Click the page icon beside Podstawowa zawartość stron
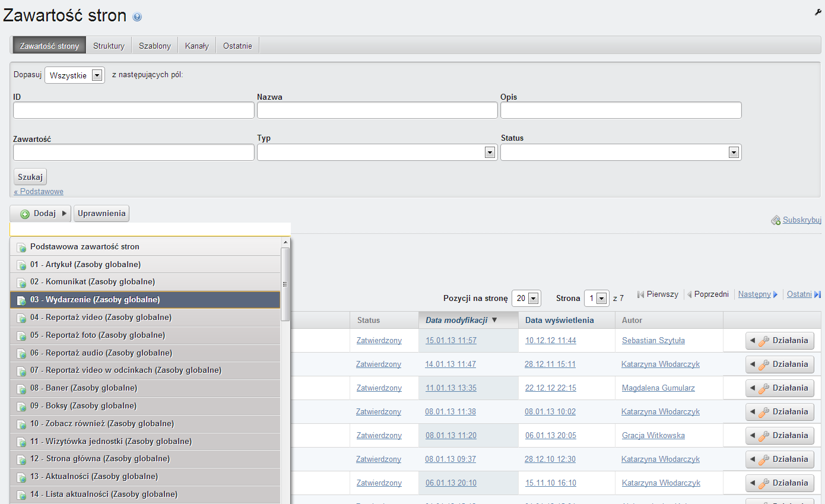This screenshot has width=825, height=504. coord(21,247)
